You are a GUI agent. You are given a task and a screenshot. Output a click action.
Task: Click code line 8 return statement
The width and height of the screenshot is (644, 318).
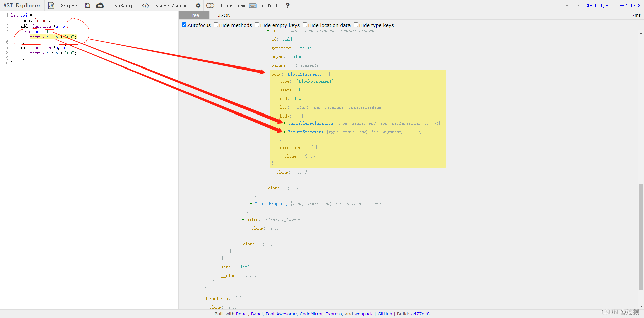pos(53,53)
